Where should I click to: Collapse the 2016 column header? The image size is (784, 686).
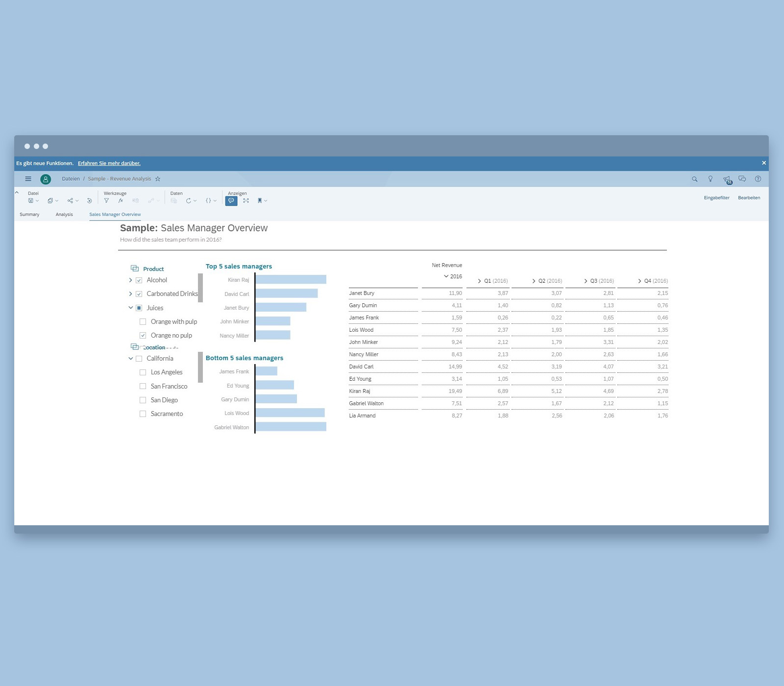pos(446,276)
